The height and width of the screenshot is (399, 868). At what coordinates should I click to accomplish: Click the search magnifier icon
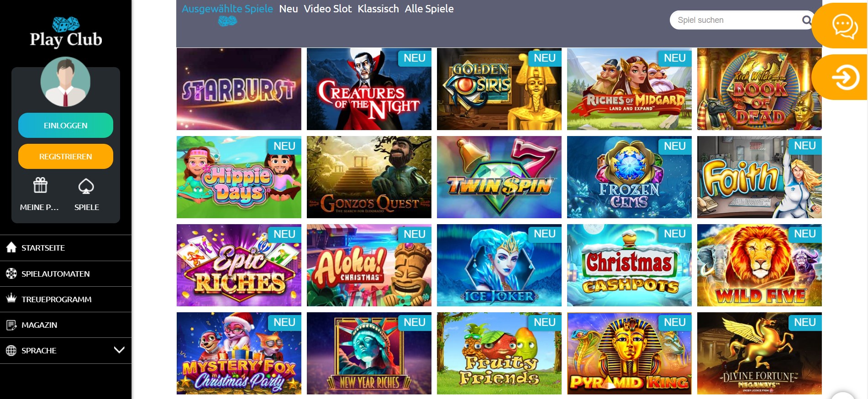coord(807,20)
